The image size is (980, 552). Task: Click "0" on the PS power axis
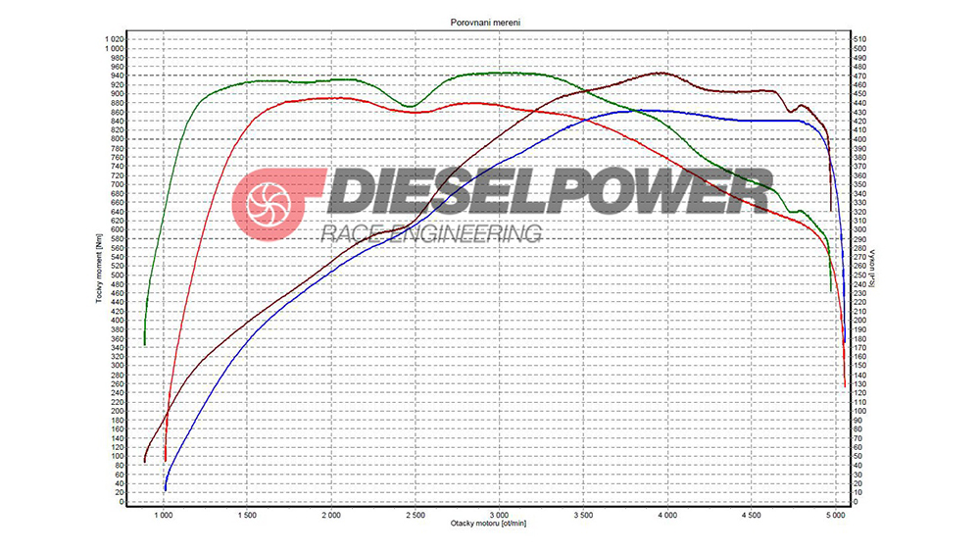(x=857, y=501)
